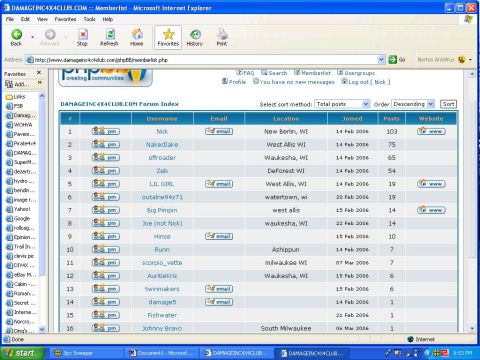Click email icon for twinmakers
Viewport: 480px width, 360px height.
tap(219, 289)
